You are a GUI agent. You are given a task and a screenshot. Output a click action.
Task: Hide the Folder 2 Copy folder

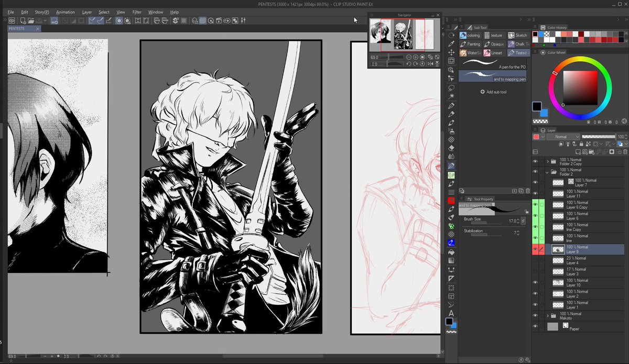point(535,161)
